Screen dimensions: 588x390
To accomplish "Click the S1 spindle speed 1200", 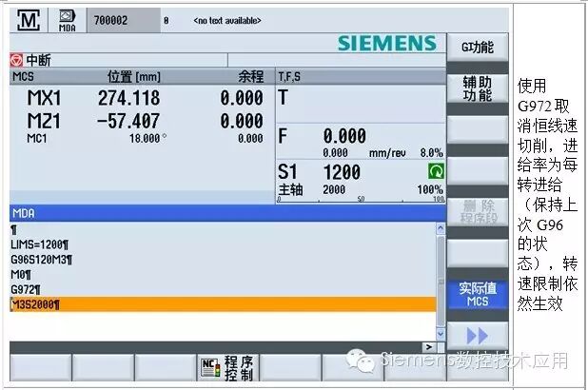I will pyautogui.click(x=342, y=172).
